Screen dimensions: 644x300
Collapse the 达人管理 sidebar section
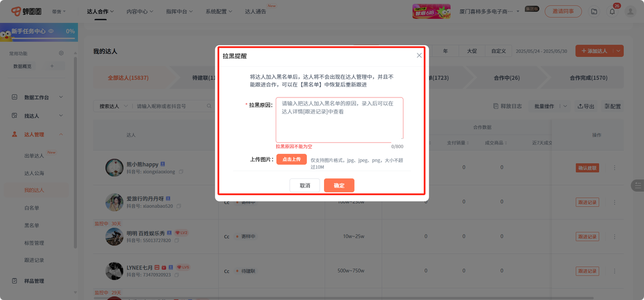pos(61,134)
